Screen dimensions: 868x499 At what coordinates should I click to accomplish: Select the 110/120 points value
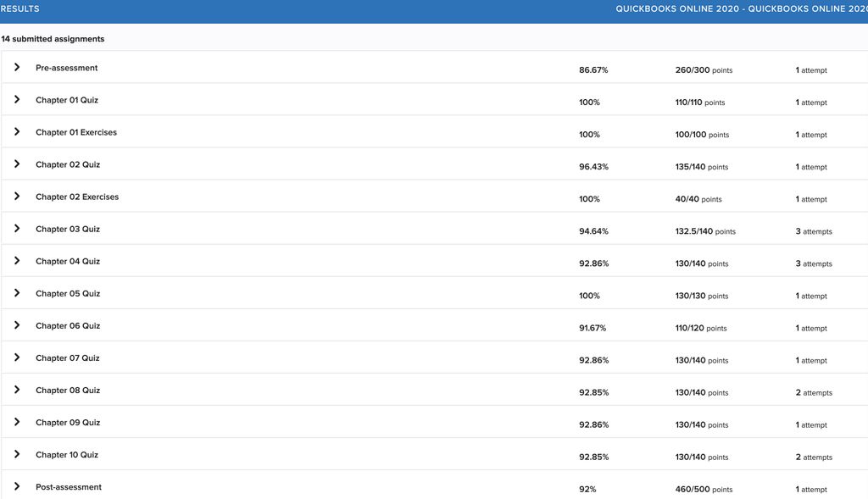click(x=701, y=328)
